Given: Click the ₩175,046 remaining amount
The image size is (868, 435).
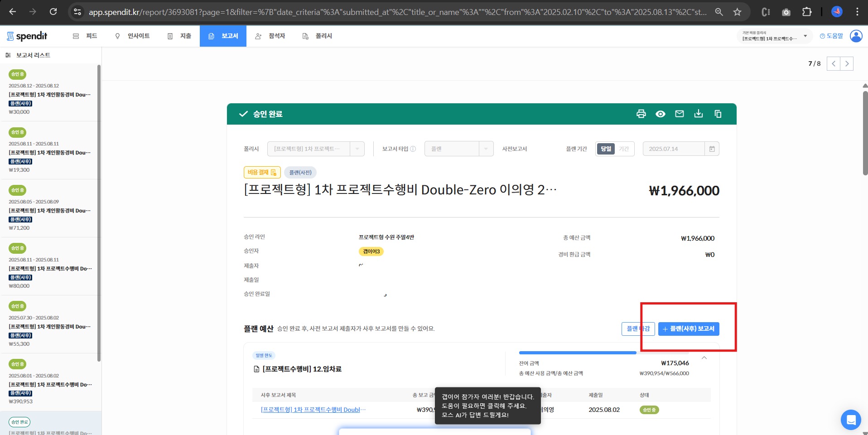Looking at the screenshot, I should click(x=675, y=363).
